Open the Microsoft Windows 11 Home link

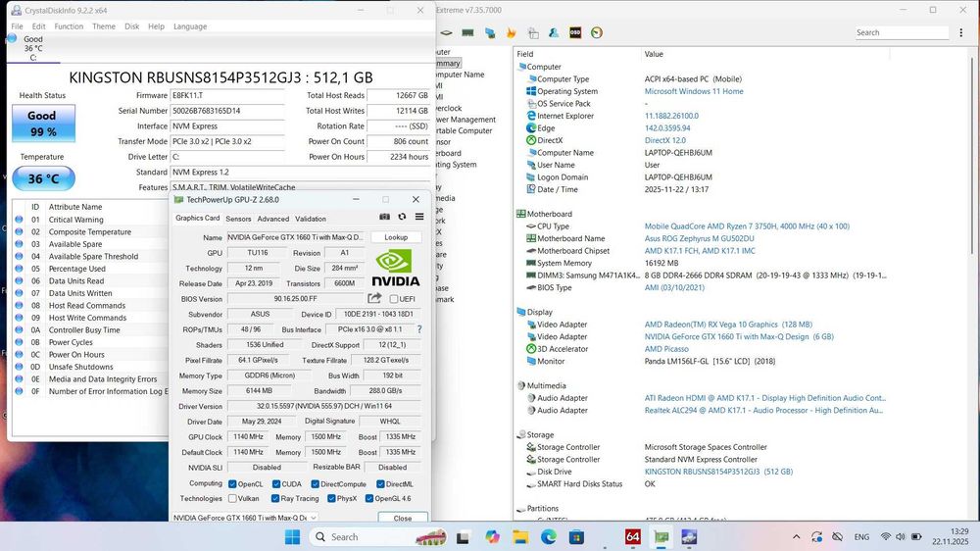click(694, 91)
